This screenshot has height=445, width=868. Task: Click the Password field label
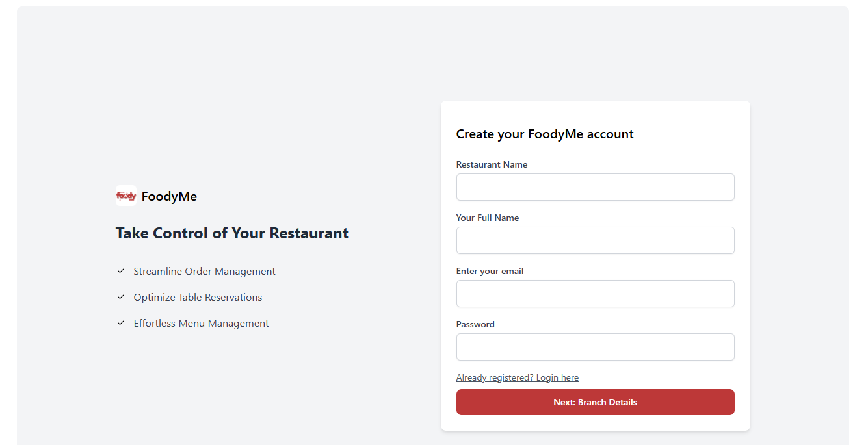[x=475, y=324]
